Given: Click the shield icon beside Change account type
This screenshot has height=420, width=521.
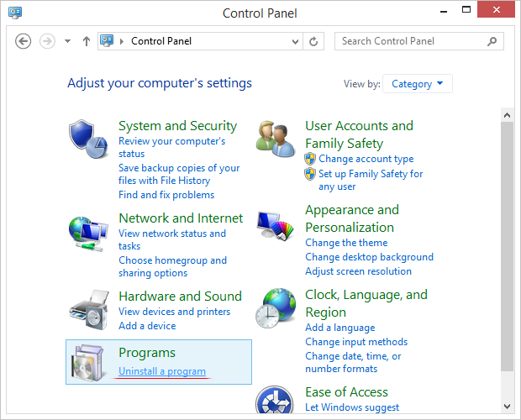Looking at the screenshot, I should pyautogui.click(x=310, y=159).
